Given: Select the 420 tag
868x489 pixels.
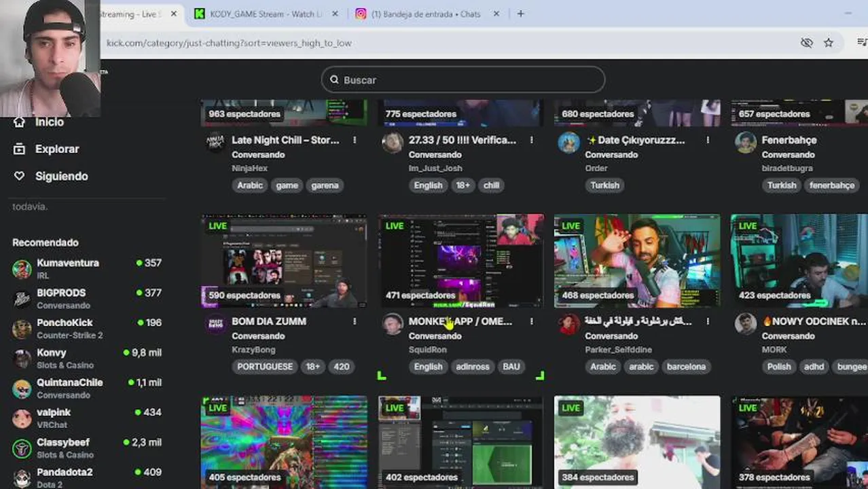Looking at the screenshot, I should pyautogui.click(x=342, y=367).
